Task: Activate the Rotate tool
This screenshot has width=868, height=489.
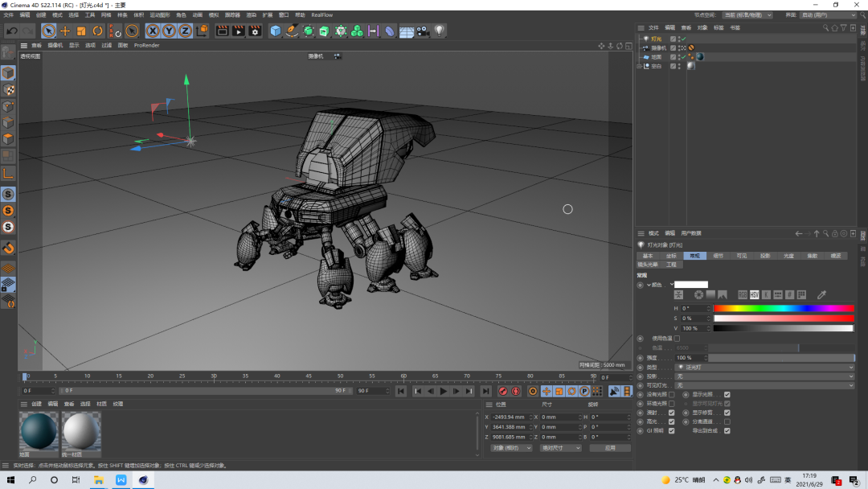Action: tap(97, 31)
